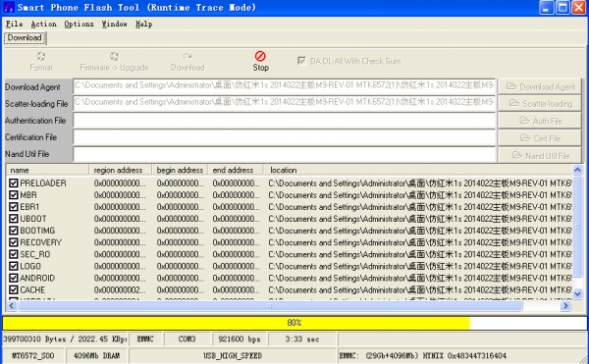The width and height of the screenshot is (589, 364).
Task: Uncheck the ANDROID partition checkbox
Action: [x=14, y=278]
